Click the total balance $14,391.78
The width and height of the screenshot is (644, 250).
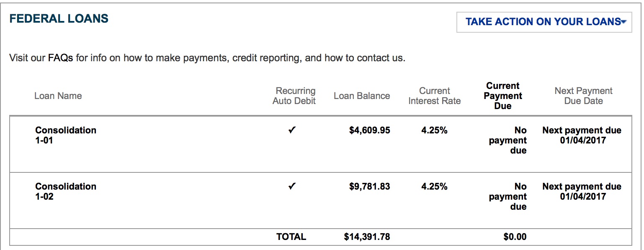(x=367, y=237)
